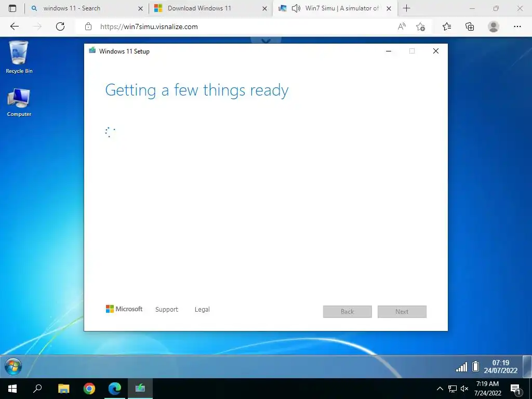Open the tab actions menu

pos(12,8)
